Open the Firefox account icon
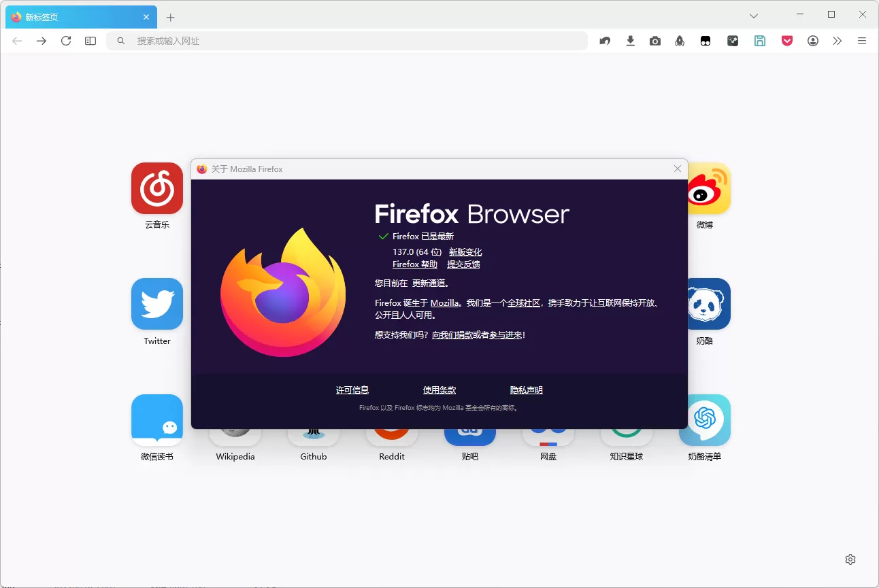The height and width of the screenshot is (588, 879). 812,41
